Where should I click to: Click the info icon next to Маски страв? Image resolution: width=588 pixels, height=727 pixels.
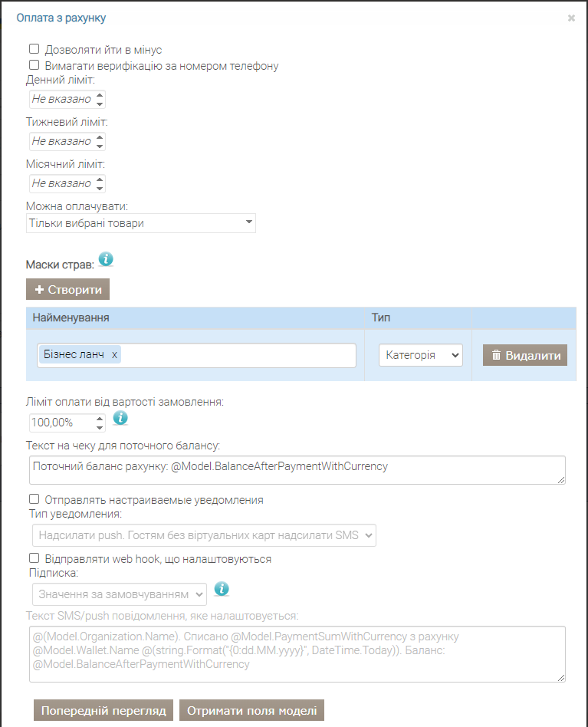pos(106,259)
